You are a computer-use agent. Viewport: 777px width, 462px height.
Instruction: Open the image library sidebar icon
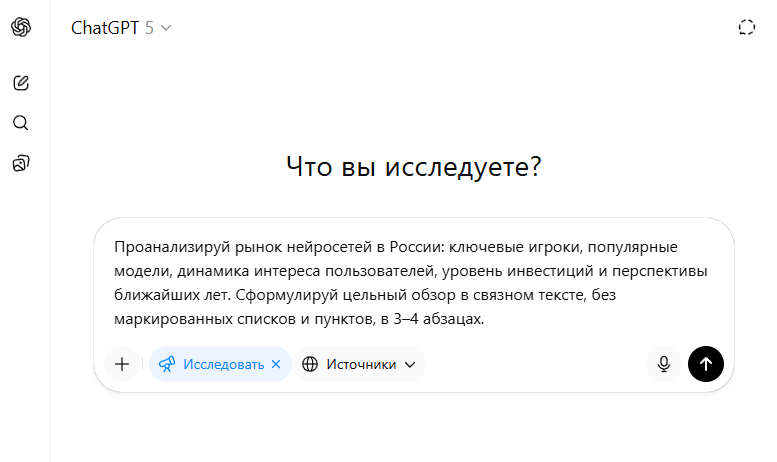click(21, 163)
